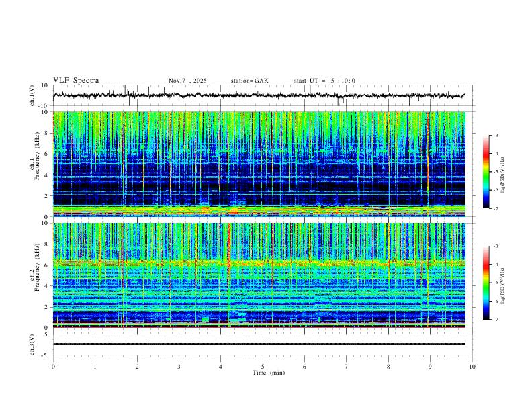This screenshot has width=532, height=411.
Task: Click the "-3" tick on the upper colorbar
Action: pos(495,135)
